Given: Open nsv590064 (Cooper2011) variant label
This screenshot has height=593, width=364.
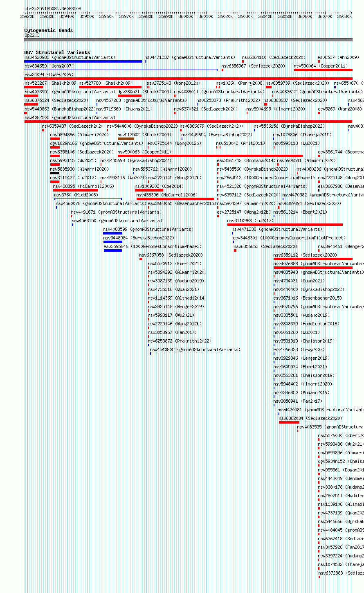Looking at the screenshot, I should click(x=321, y=66).
